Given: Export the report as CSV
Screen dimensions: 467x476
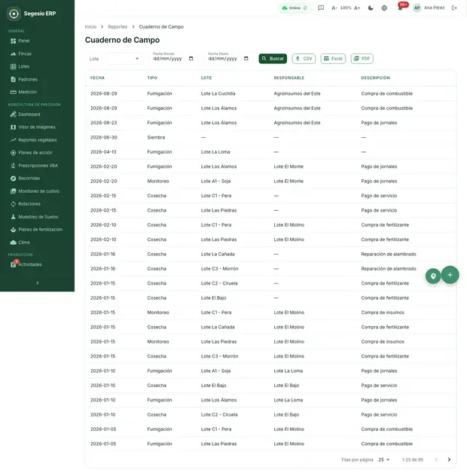Looking at the screenshot, I should tap(304, 59).
